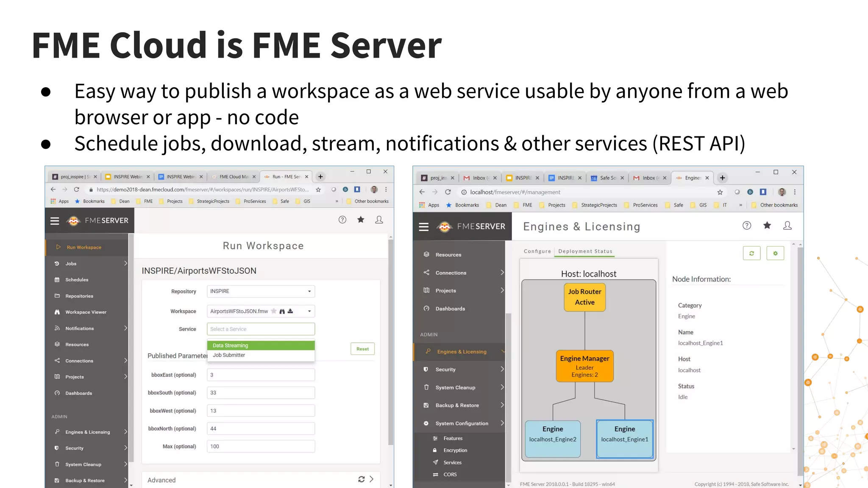Viewport: 868px width, 488px height.
Task: Reload page in right browser window
Action: point(448,192)
